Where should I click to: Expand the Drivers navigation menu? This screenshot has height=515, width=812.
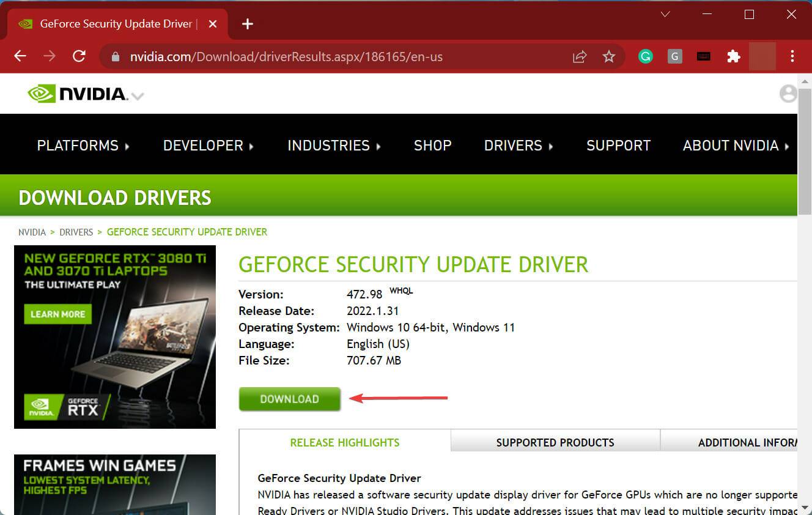(x=519, y=146)
